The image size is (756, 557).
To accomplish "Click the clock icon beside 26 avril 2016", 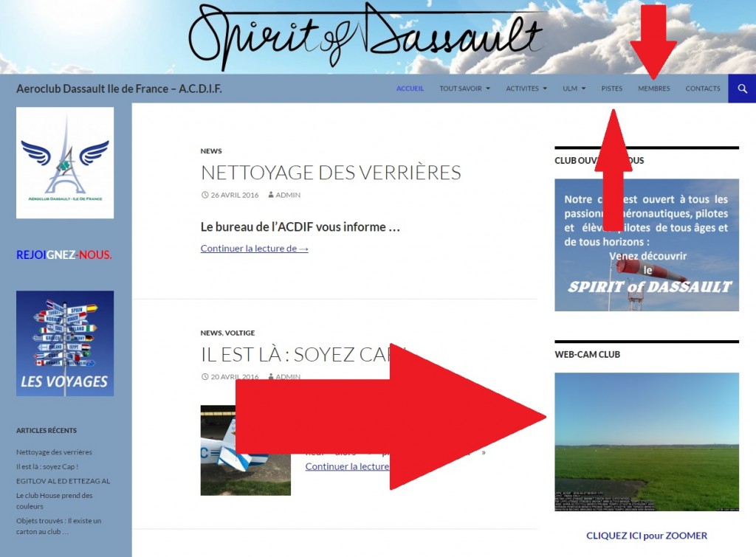I will tap(205, 196).
